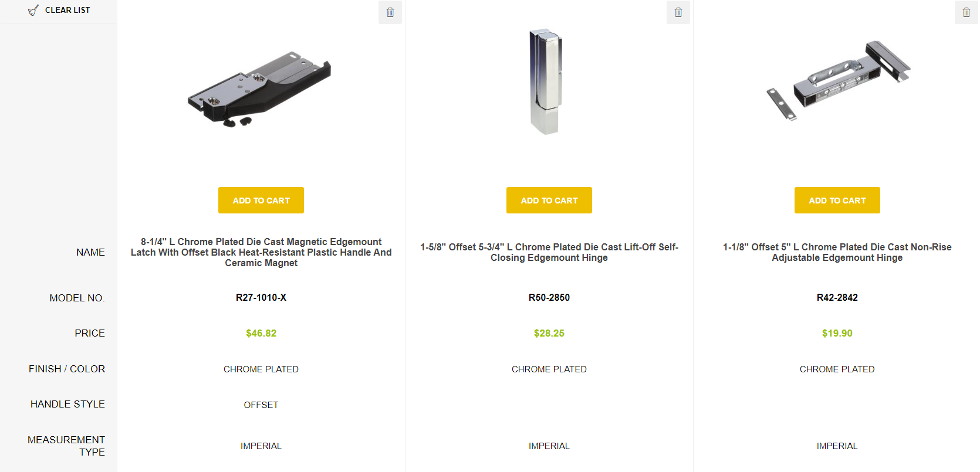Screen dimensions: 980x472
Task: Open the lift-off hinge product image
Action: coord(546,82)
